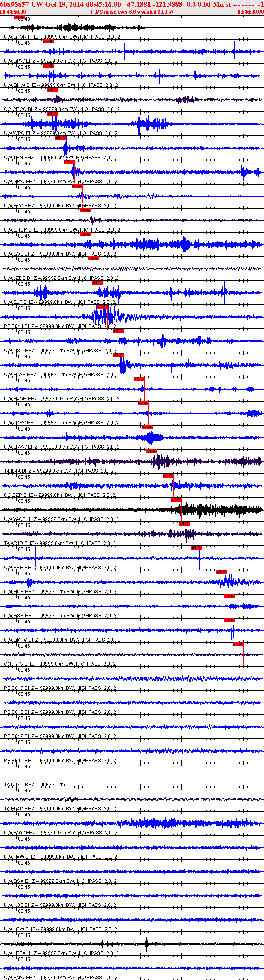Click the station label 'TA.E04D BHZ'
Image resolution: width=264 pixels, height=980 pixels.
pyautogui.click(x=19, y=809)
